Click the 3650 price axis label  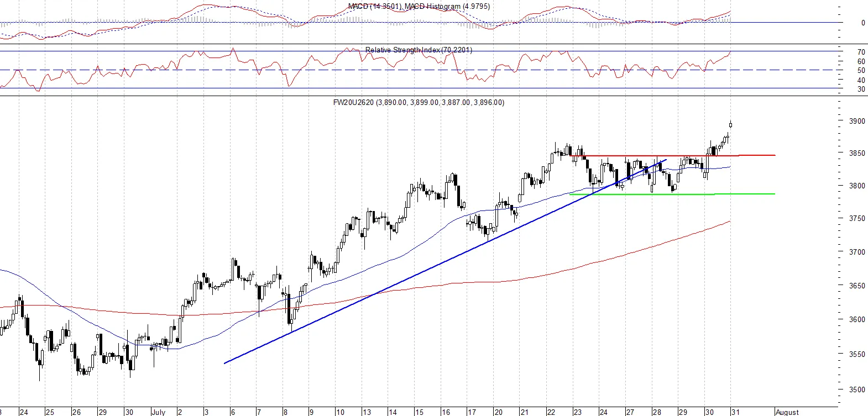857,286
